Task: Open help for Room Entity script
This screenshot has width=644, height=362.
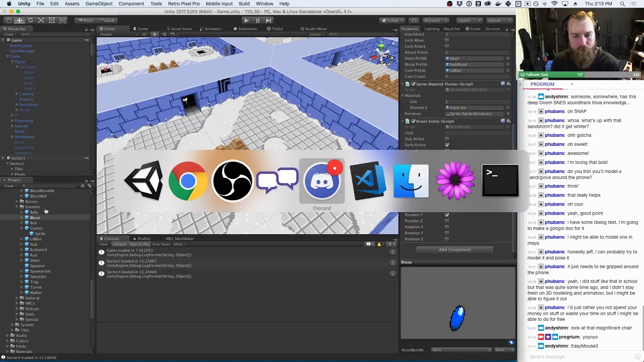Action: (503, 121)
